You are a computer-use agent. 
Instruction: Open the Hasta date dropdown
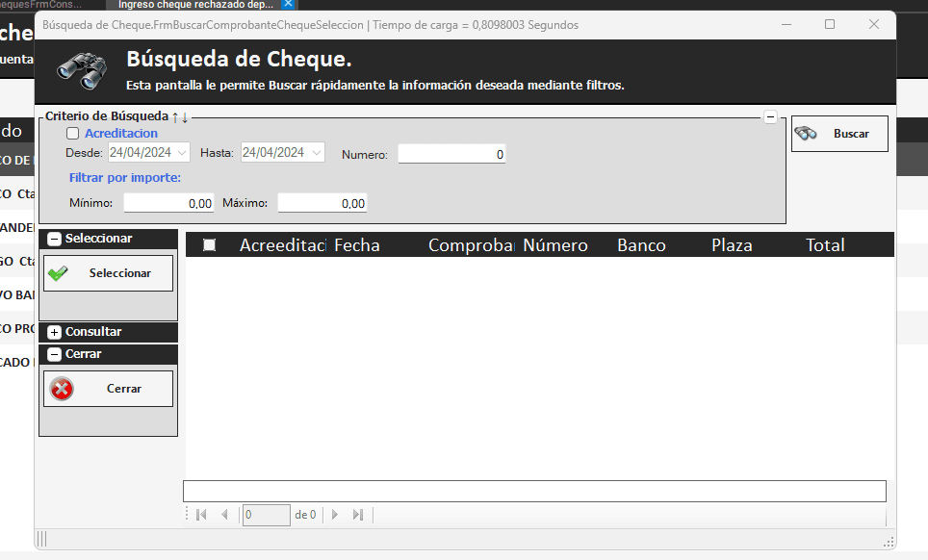pyautogui.click(x=317, y=153)
